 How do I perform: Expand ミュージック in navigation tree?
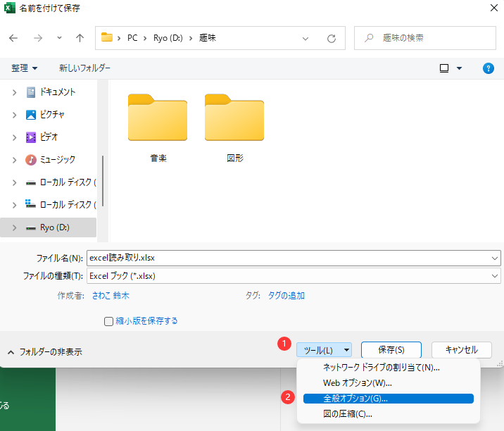tap(14, 160)
